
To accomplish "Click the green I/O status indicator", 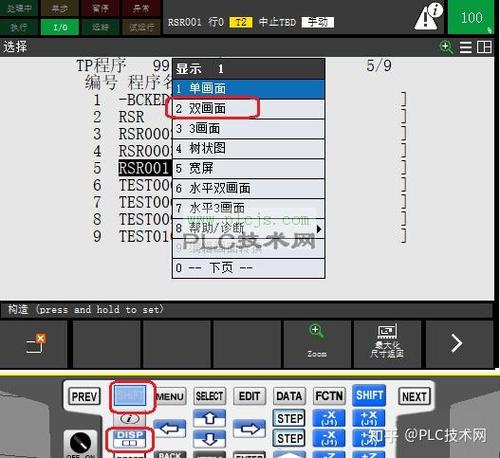I will pos(60,27).
